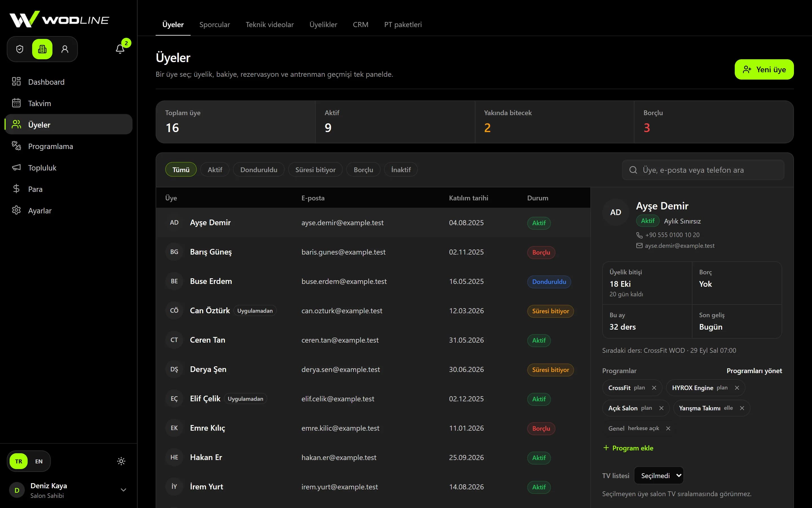Filter members by Tümü
The width and height of the screenshot is (812, 508).
click(x=181, y=170)
